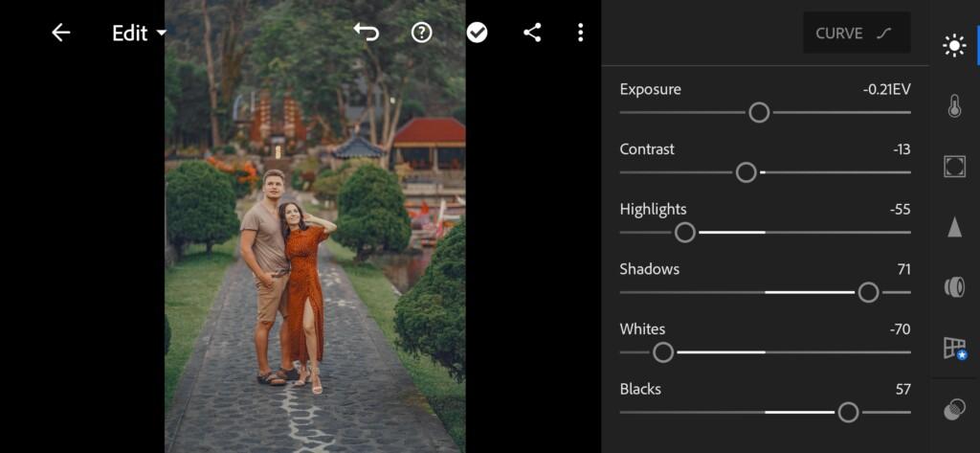Screen dimensions: 980x453
Task: Click the Whites value -70
Action: coord(900,329)
